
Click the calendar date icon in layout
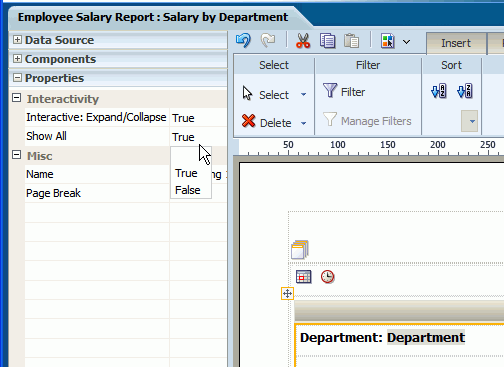point(303,277)
